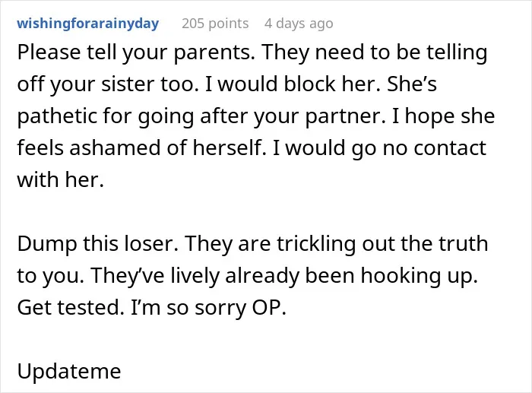Click the line starting 'feels ashamed of herself'

[x=252, y=149]
